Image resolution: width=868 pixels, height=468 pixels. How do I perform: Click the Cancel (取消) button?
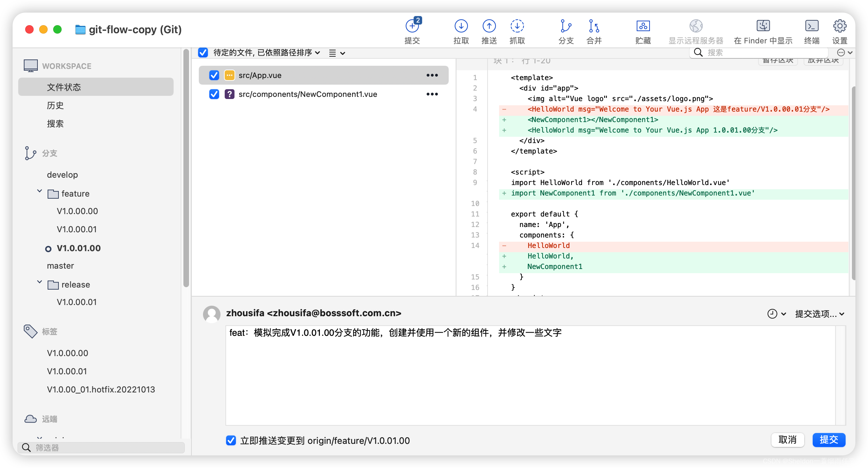(787, 440)
